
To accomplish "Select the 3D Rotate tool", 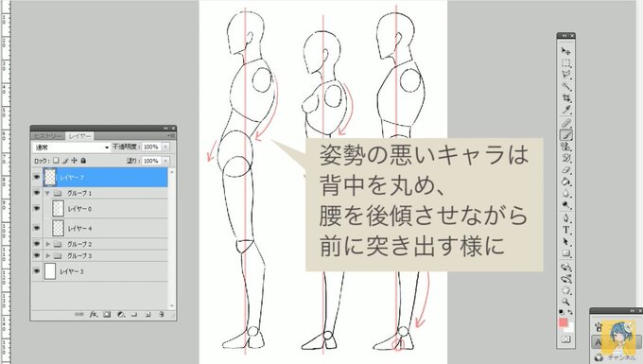I will point(565,268).
